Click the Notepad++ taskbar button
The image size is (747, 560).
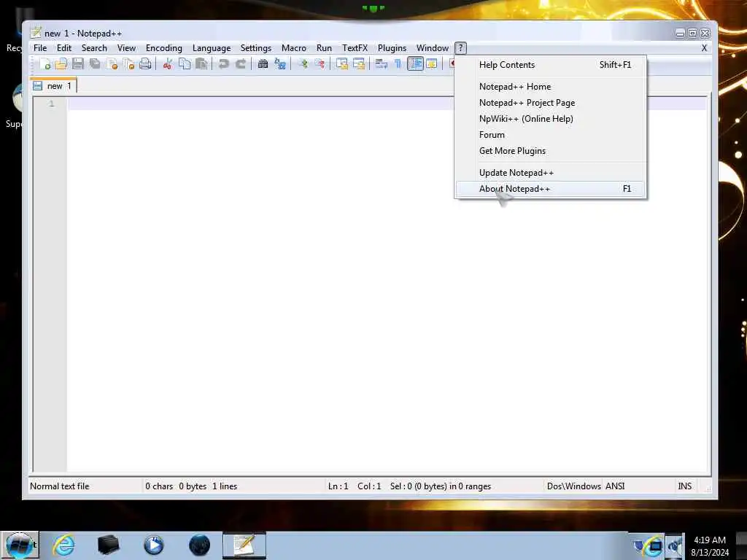244,545
